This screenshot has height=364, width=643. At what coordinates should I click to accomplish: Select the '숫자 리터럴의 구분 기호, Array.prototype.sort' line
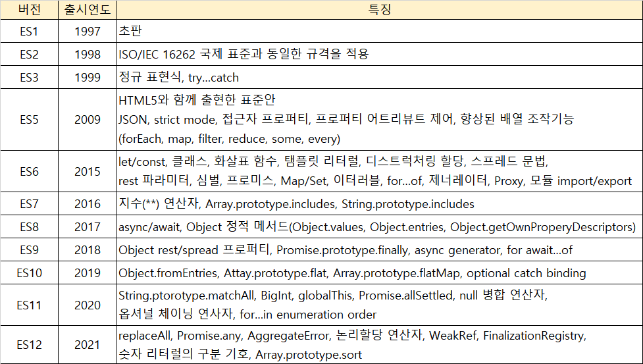(240, 354)
